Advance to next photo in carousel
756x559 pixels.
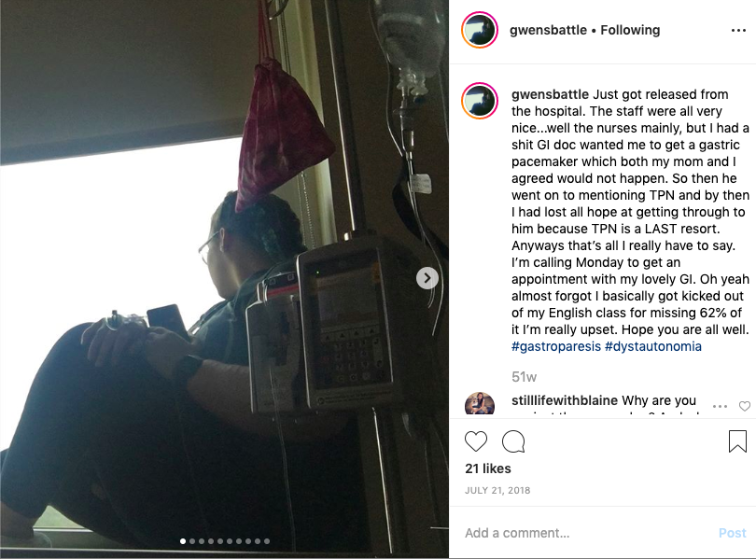click(427, 278)
